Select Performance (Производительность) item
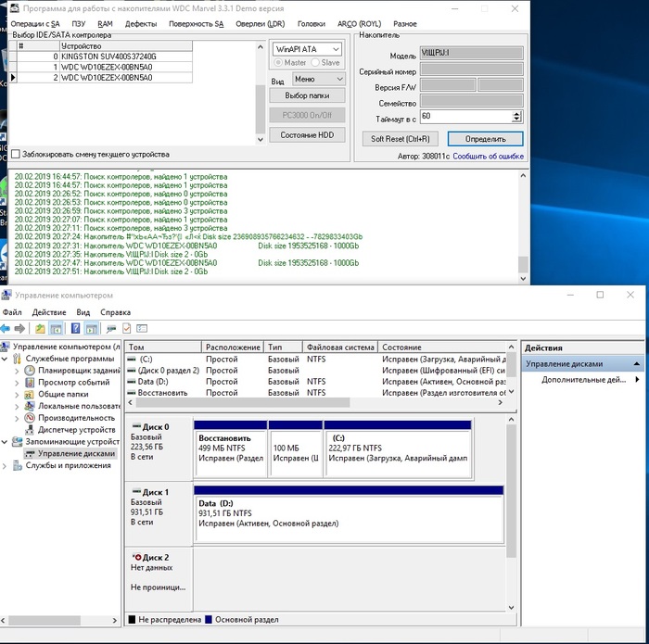This screenshot has width=649, height=644. [x=78, y=418]
